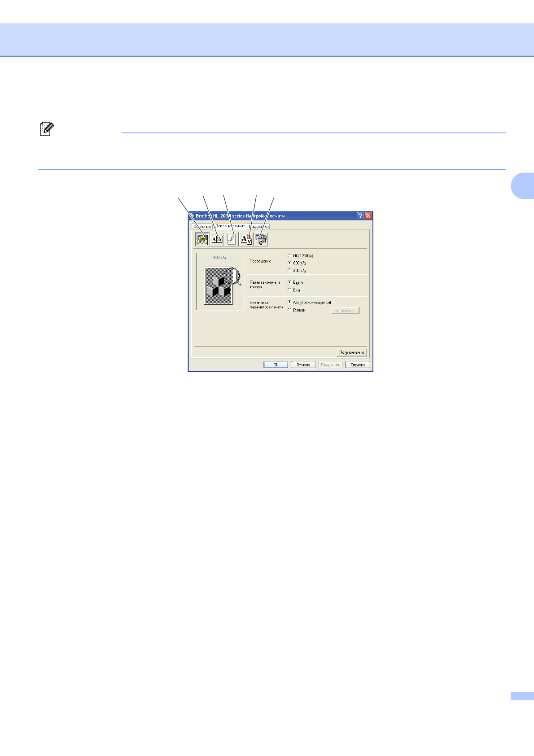Screen dimensions: 534x756
Task: Select 600 т/д resolution radio button
Action: tap(289, 263)
